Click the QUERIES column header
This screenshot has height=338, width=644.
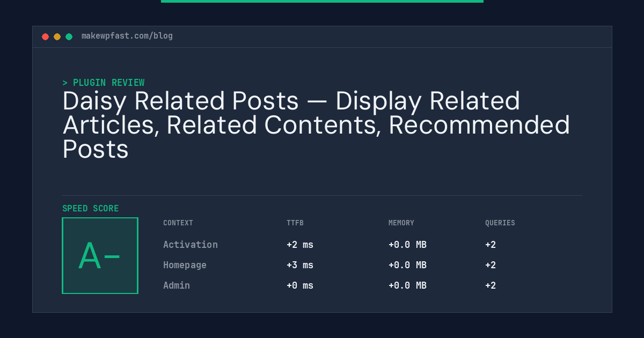tap(500, 223)
